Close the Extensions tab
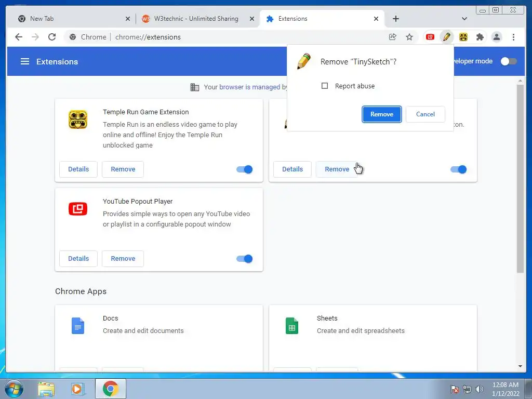Screen dimensions: 532x399 [x=376, y=19]
